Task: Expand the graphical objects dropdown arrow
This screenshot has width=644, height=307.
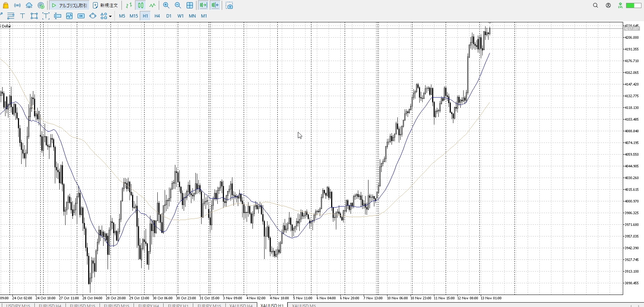Action: click(110, 16)
